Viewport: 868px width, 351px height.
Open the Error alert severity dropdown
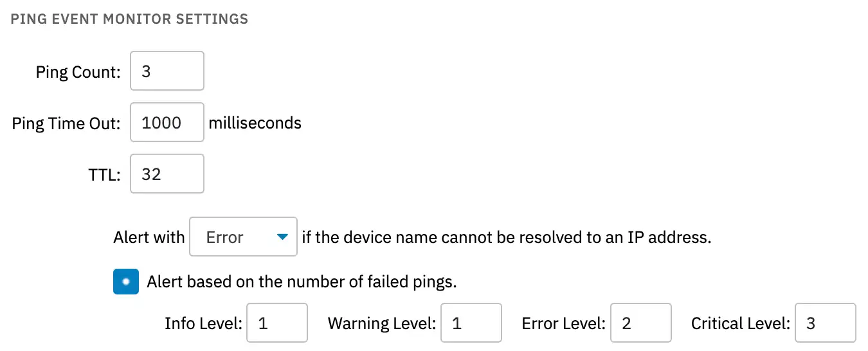click(x=244, y=237)
